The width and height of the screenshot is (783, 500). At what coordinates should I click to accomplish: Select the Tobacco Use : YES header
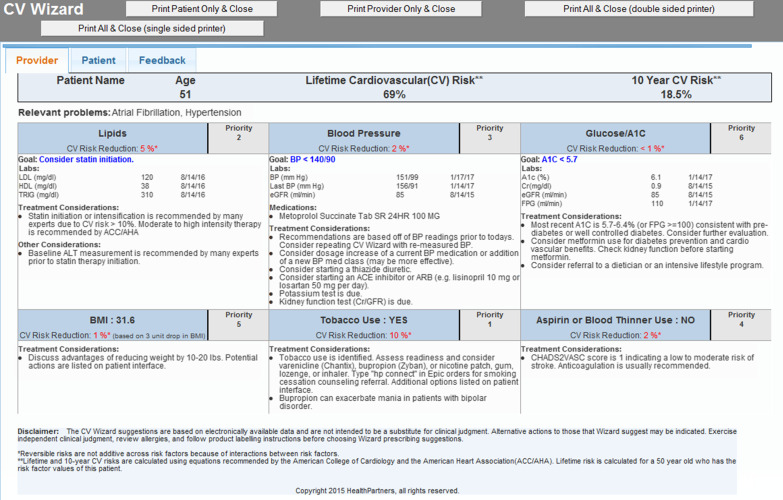[363, 321]
